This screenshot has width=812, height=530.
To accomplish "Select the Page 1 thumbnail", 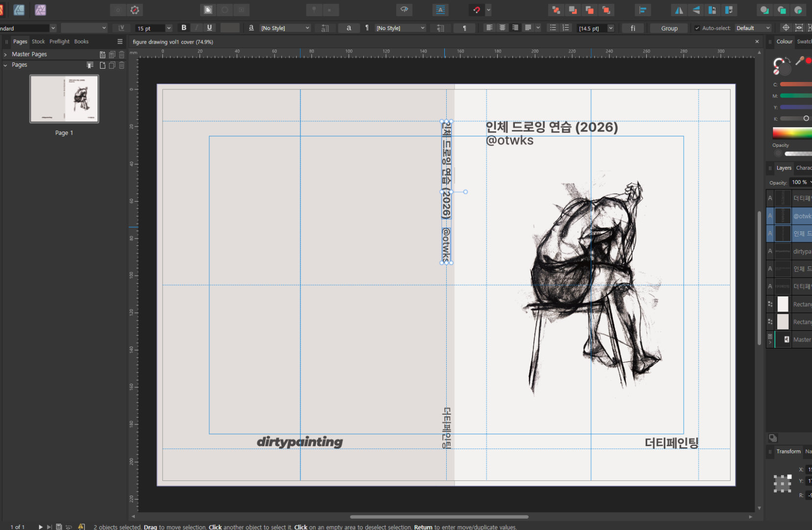I will 64,99.
